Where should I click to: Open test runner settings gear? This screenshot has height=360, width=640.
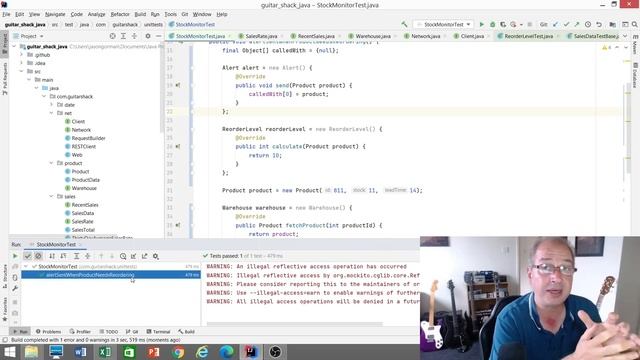click(x=156, y=256)
